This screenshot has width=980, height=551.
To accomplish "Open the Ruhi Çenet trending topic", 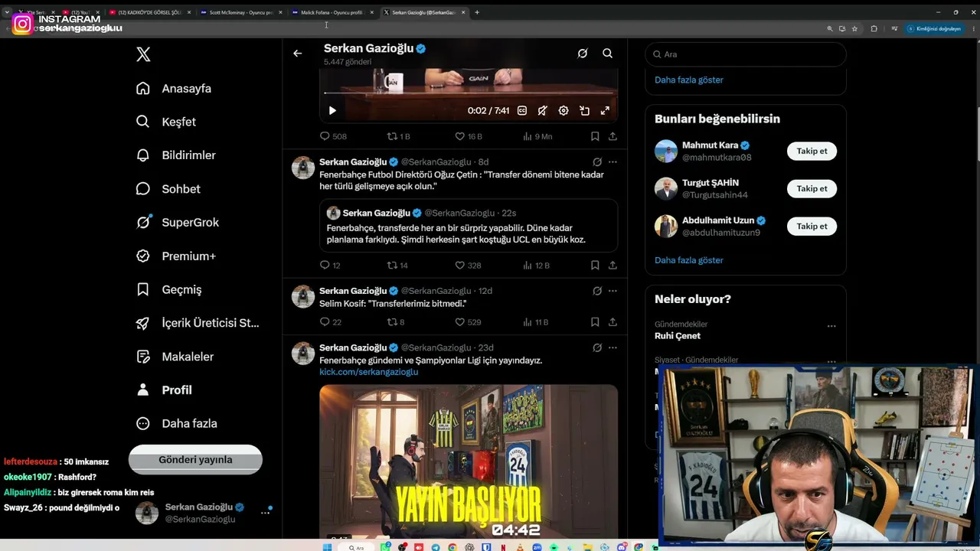I will [x=678, y=335].
